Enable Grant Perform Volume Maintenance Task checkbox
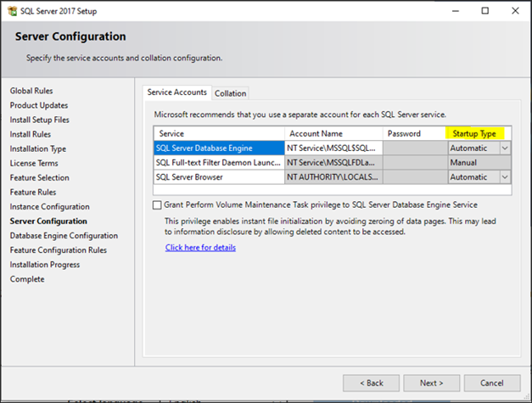 click(158, 204)
